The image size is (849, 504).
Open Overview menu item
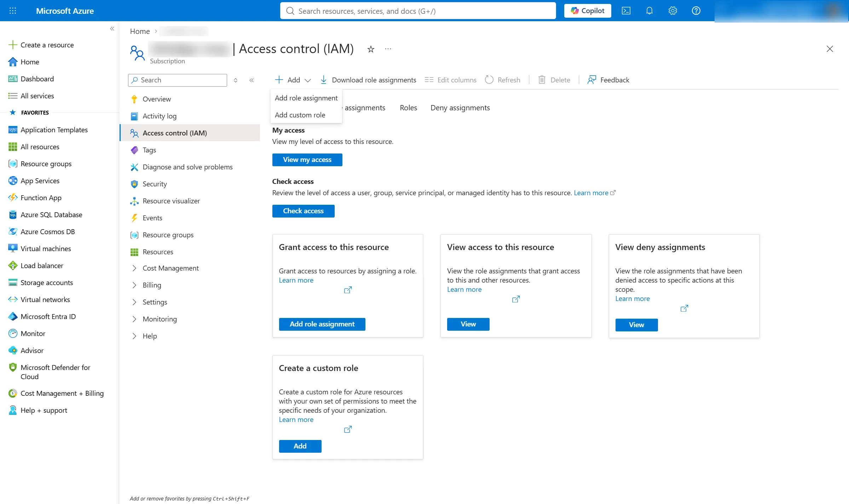point(190,99)
